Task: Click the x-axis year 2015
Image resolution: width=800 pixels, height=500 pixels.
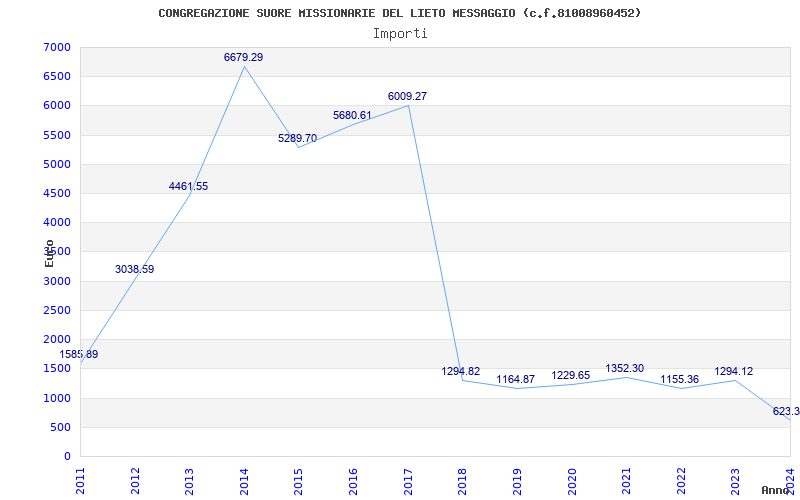Action: click(x=299, y=481)
